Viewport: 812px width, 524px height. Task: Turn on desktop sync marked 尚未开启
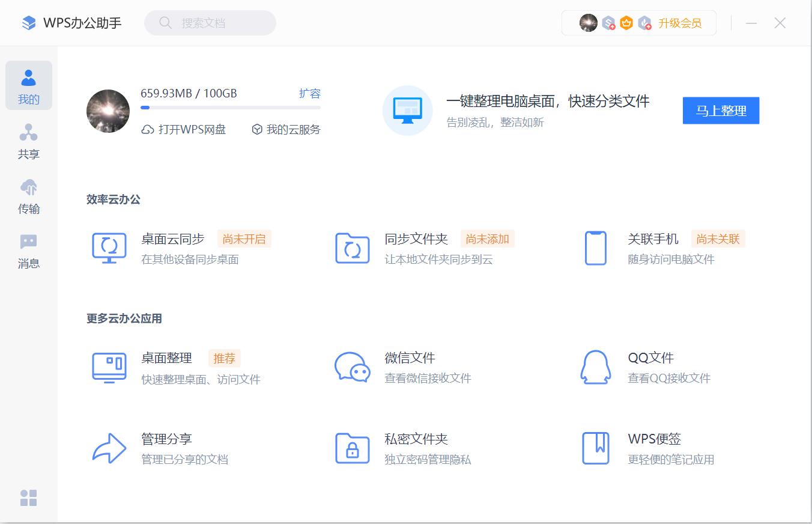[244, 239]
